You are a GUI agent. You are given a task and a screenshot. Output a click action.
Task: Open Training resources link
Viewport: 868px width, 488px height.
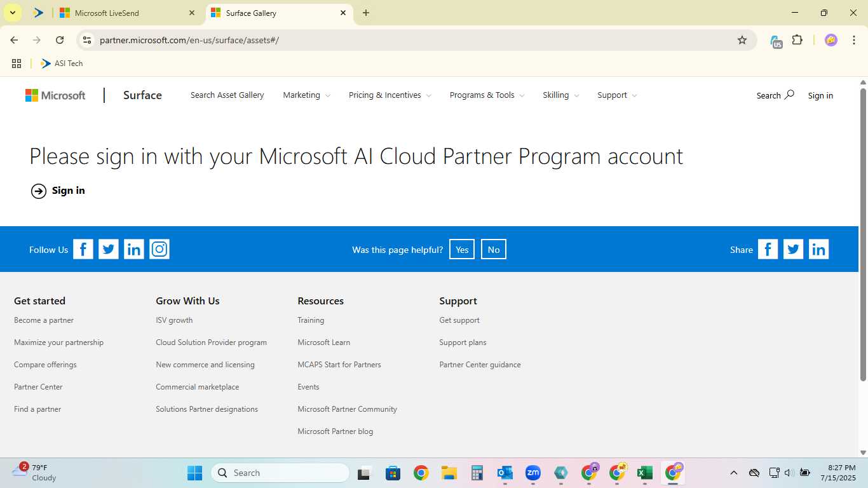(x=311, y=320)
